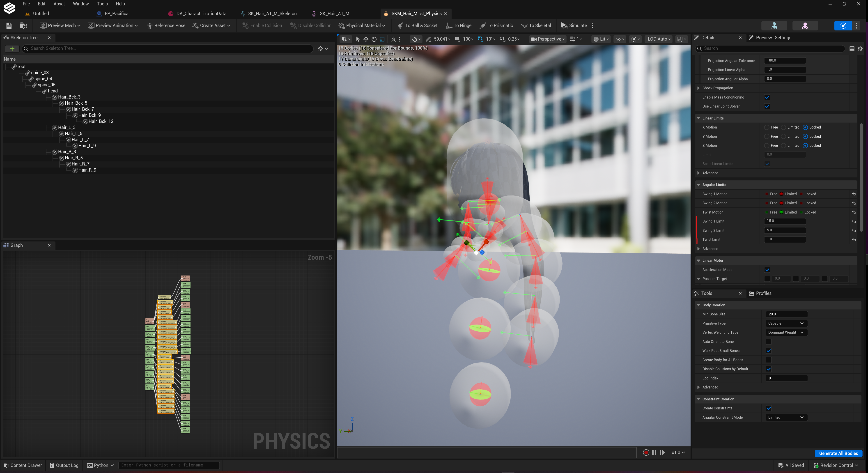Viewport: 868px width, 473px height.
Task: Toggle Enable Mass Conditioning checkbox
Action: coord(767,97)
